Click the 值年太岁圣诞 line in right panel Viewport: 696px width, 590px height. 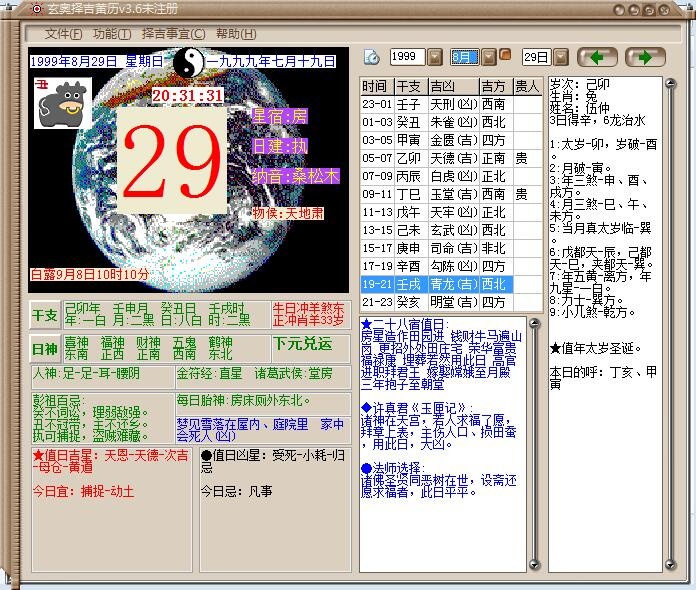coord(595,348)
